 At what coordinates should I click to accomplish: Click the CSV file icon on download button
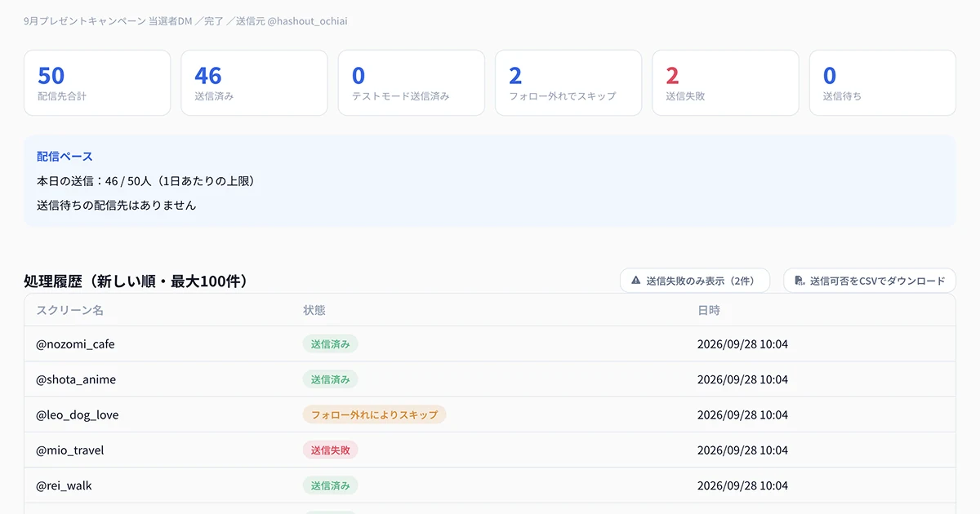point(799,281)
